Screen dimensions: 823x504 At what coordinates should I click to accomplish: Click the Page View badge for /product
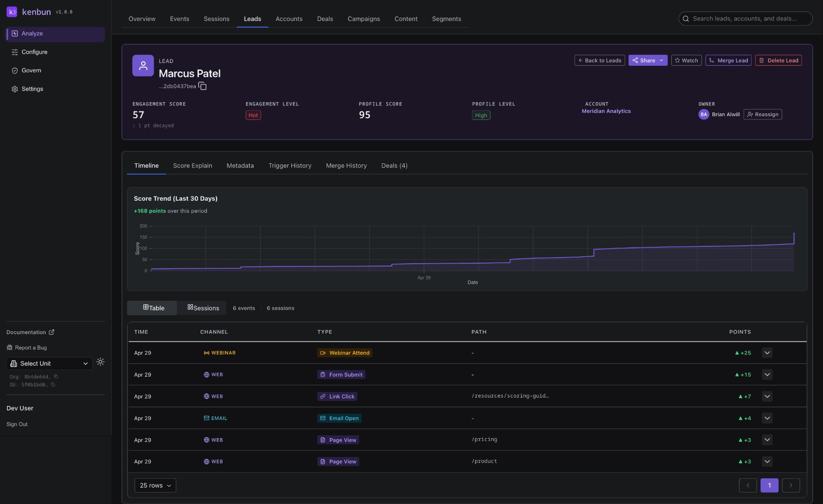[338, 462]
